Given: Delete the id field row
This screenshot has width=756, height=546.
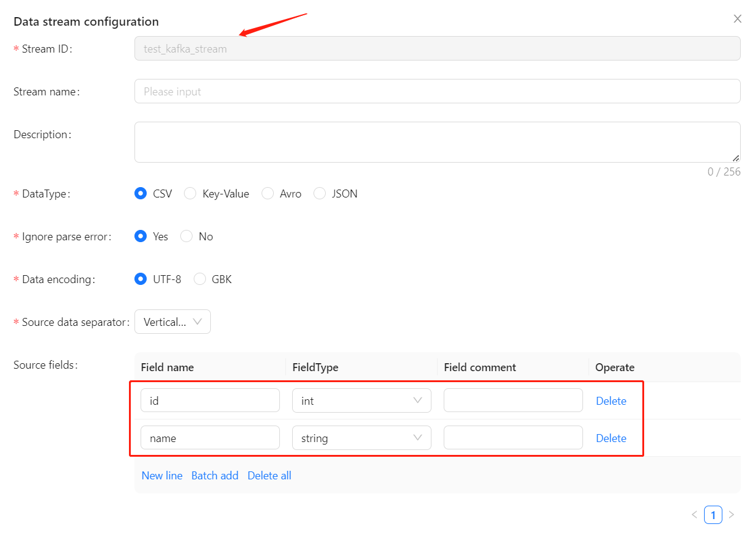Looking at the screenshot, I should (611, 401).
